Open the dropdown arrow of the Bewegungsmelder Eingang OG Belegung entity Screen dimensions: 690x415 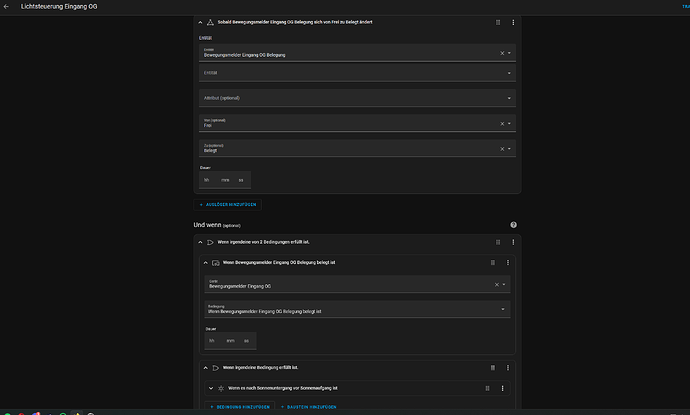point(510,53)
